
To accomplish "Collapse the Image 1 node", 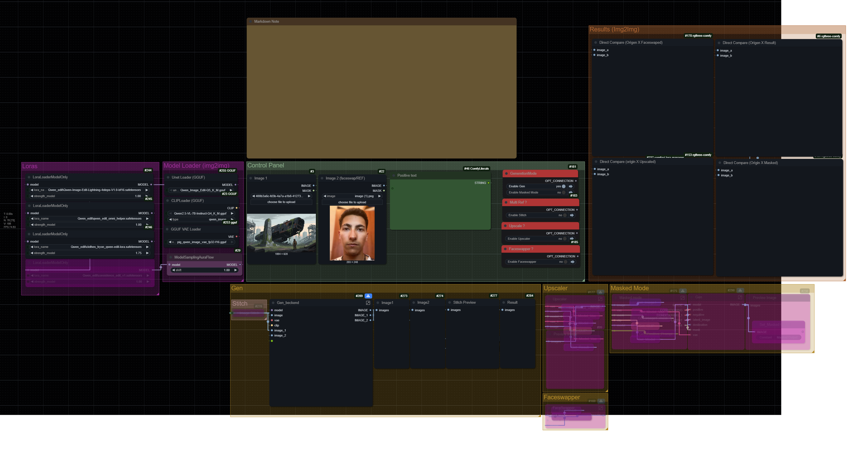I will (x=250, y=178).
